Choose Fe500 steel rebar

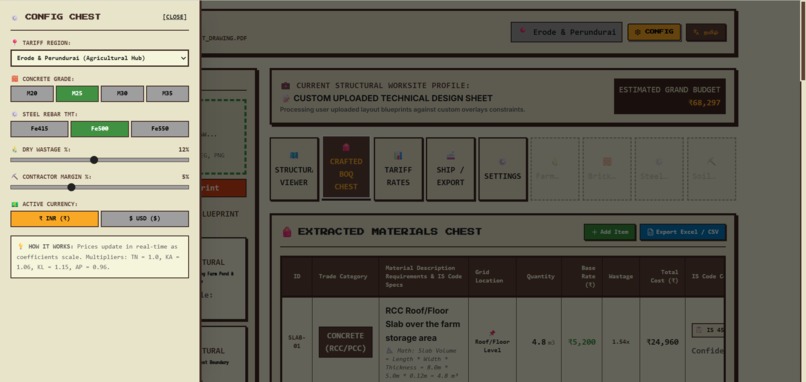100,129
